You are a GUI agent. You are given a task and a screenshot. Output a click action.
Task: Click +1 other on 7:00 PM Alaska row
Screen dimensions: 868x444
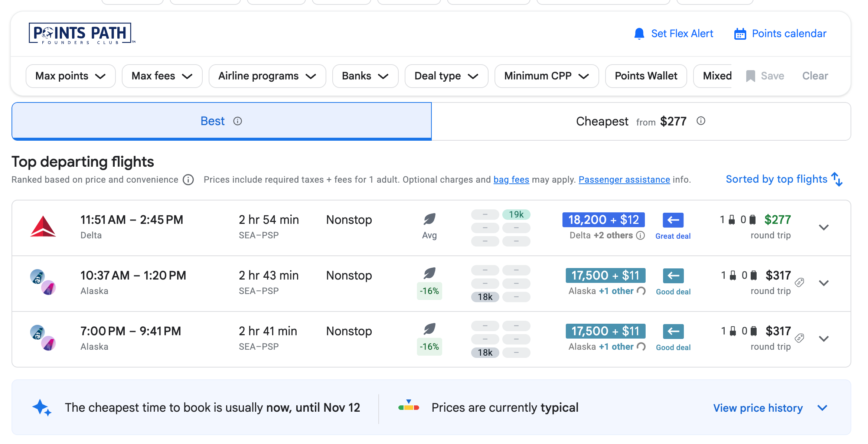[616, 347]
